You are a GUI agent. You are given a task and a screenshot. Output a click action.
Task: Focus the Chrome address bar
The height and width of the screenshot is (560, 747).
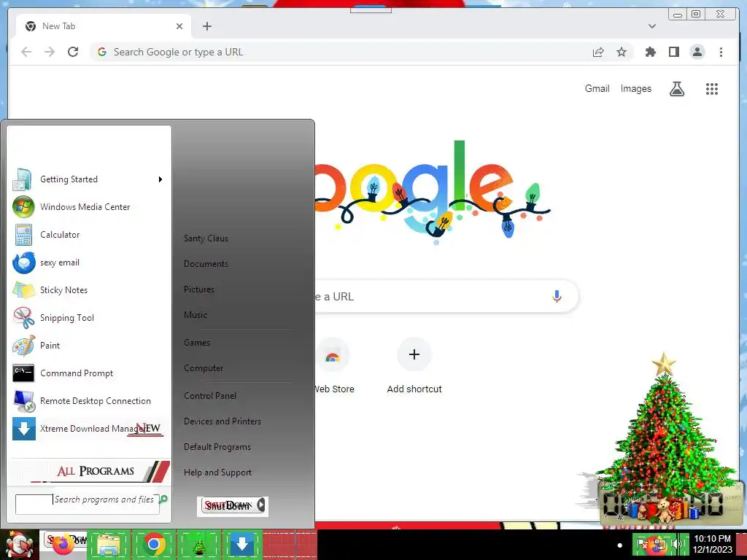[343, 52]
